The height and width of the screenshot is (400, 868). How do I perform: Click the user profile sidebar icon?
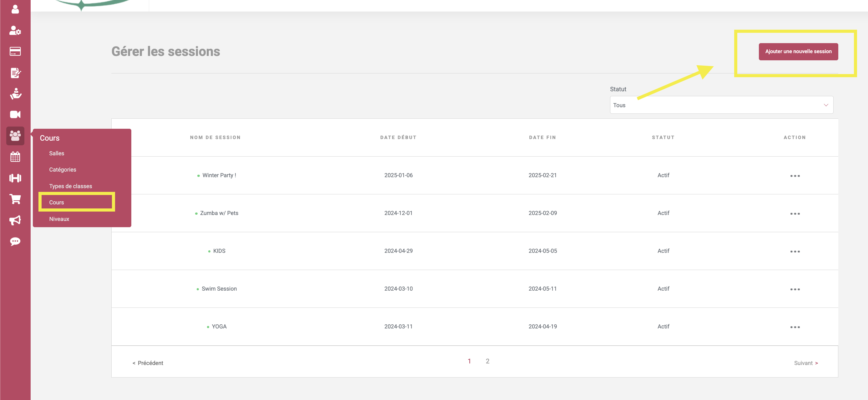pyautogui.click(x=15, y=9)
